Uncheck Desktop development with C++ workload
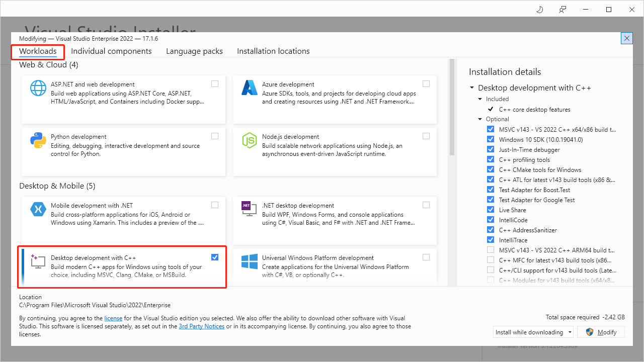 click(x=215, y=257)
